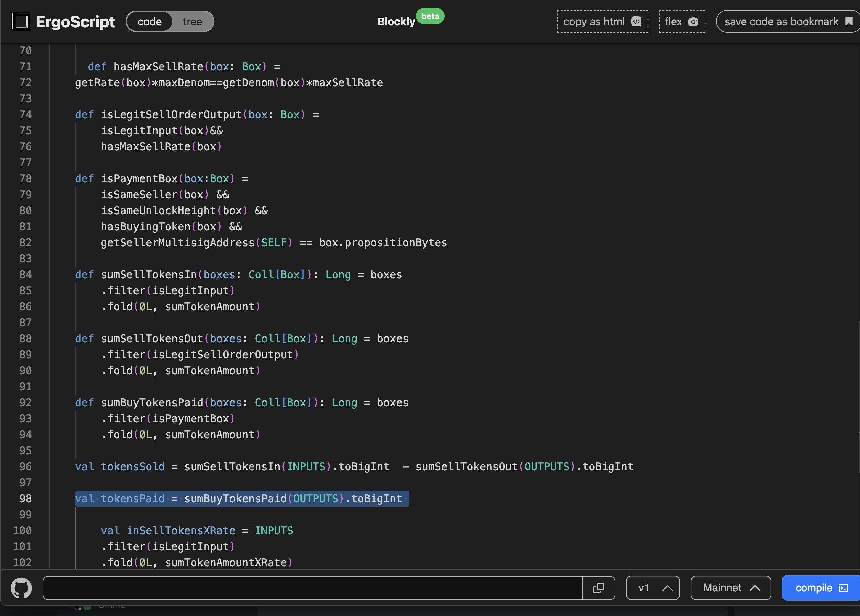Image resolution: width=860 pixels, height=616 pixels.
Task: Click the copy output clipboard icon
Action: (x=598, y=588)
